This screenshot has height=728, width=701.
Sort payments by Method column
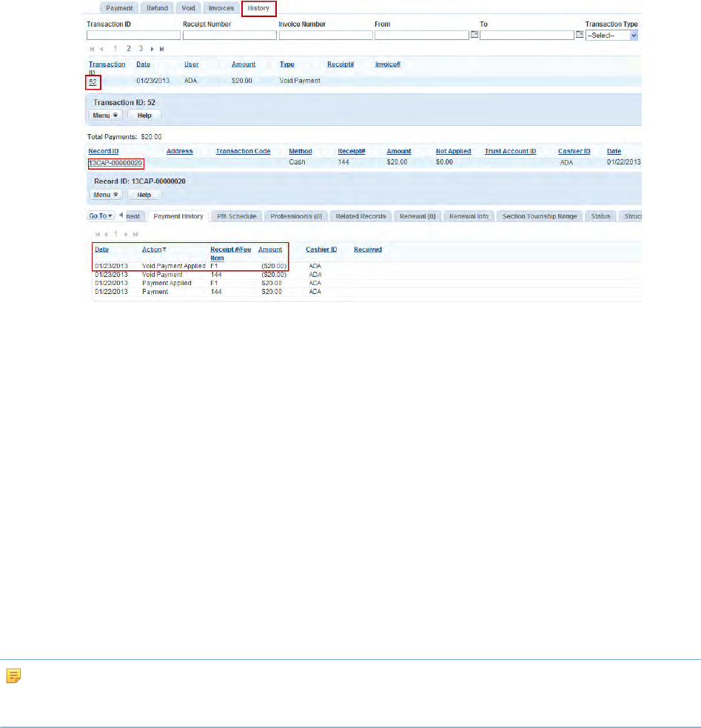pyautogui.click(x=300, y=151)
